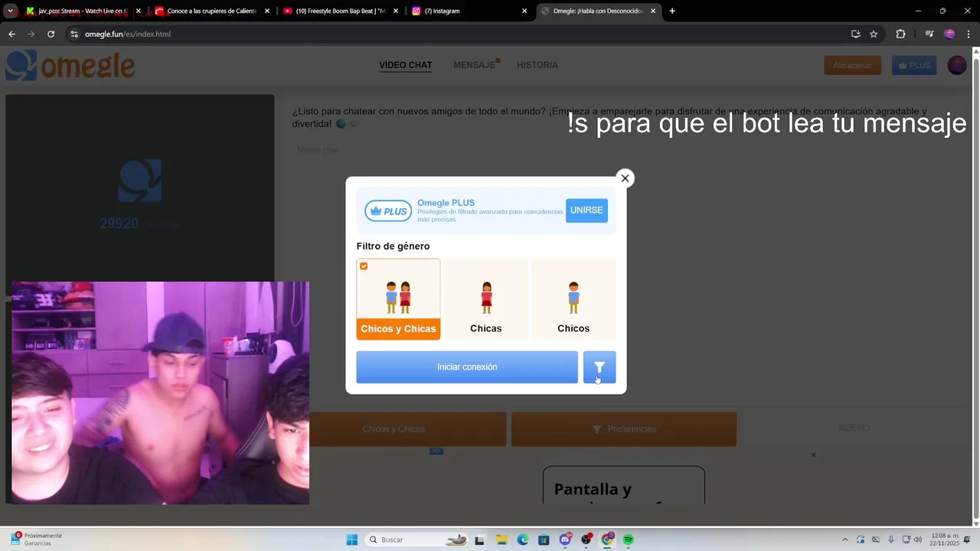The image size is (980, 551).
Task: Click the Omegle logo
Action: click(70, 66)
